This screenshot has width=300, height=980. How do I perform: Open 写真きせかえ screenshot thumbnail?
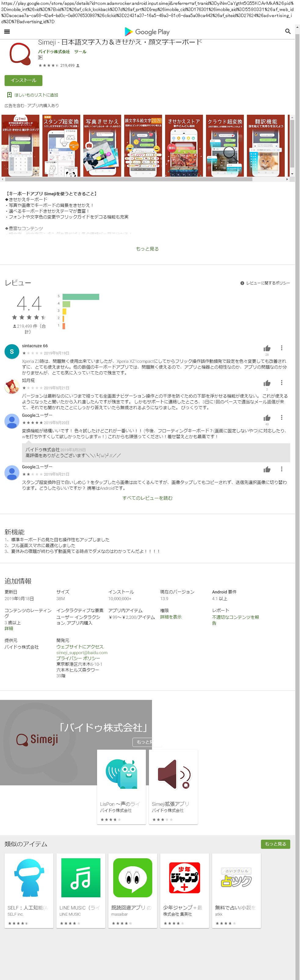[102, 146]
